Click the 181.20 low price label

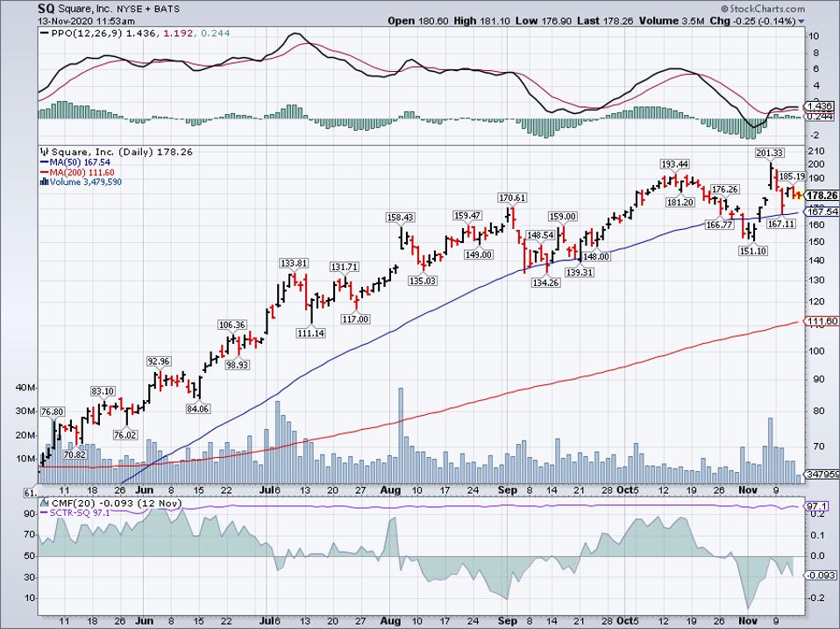680,203
